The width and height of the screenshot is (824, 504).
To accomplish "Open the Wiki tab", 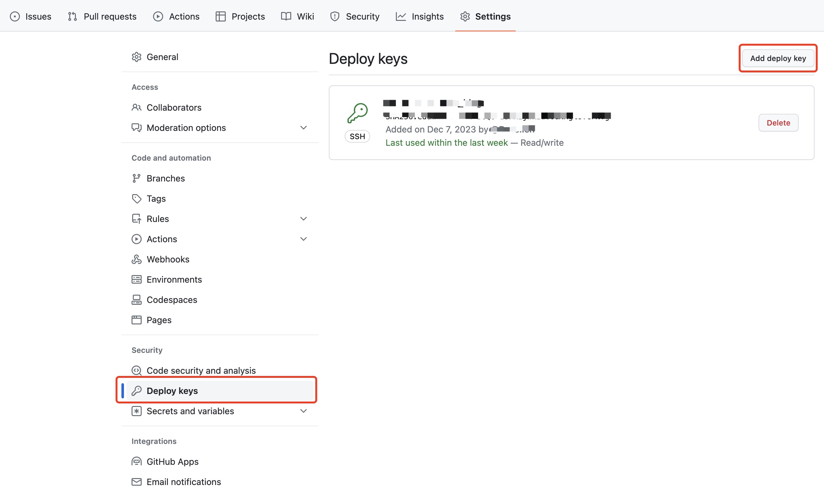I will 297,16.
